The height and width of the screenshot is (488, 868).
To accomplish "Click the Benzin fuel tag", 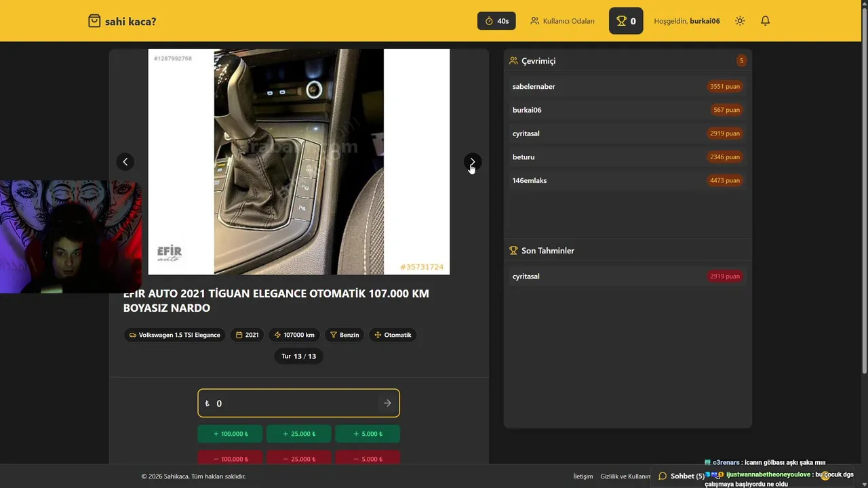I will point(344,335).
